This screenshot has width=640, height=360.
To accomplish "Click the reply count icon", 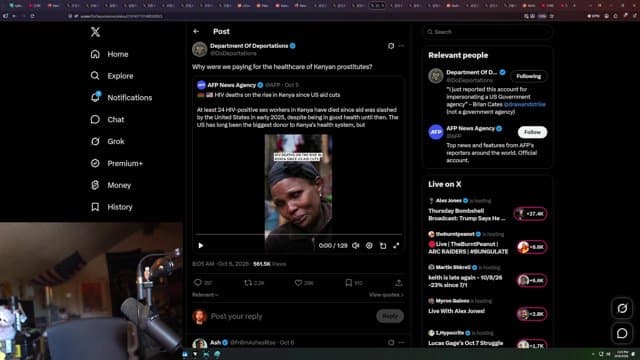I will click(198, 282).
